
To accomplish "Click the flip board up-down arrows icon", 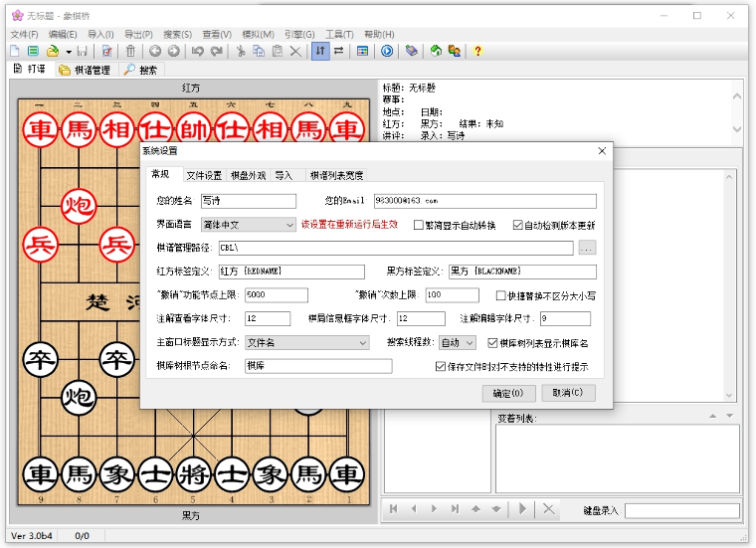I will tap(319, 51).
